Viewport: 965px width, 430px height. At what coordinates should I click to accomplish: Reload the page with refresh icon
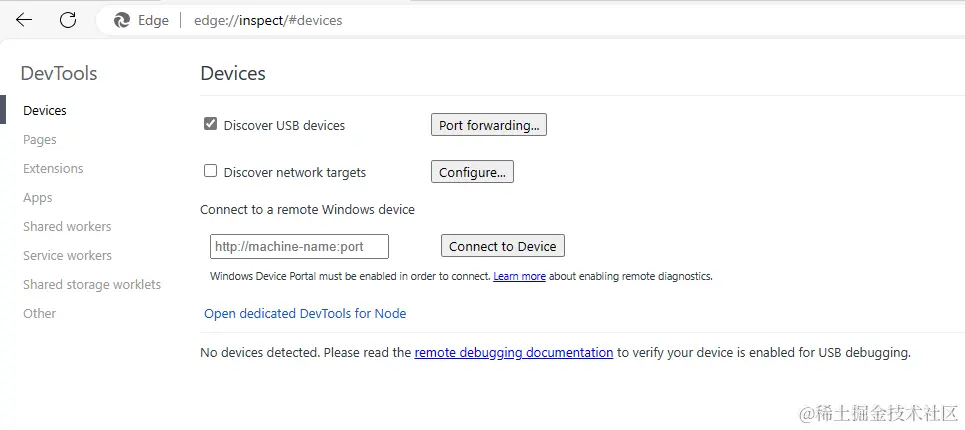point(68,20)
